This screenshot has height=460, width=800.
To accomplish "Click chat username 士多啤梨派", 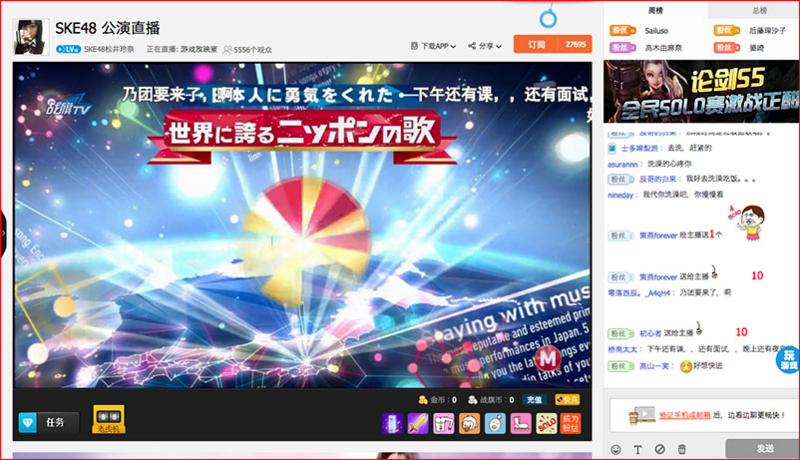I will coord(638,148).
